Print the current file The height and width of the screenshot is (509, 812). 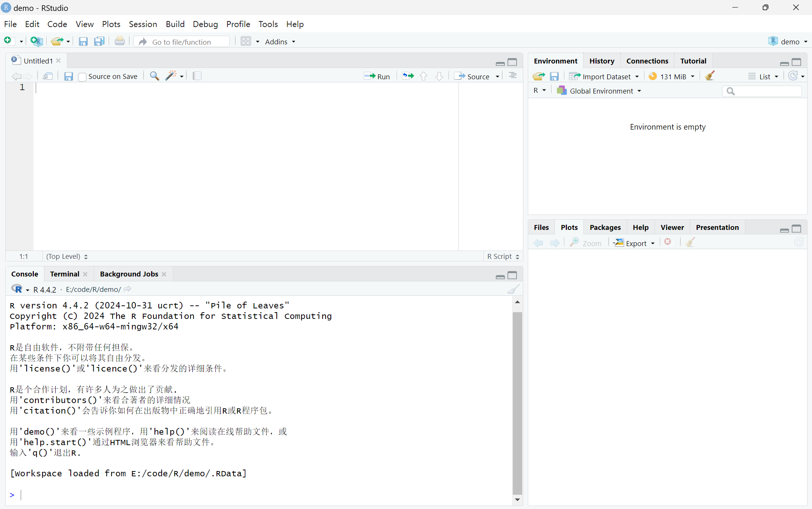coord(120,41)
